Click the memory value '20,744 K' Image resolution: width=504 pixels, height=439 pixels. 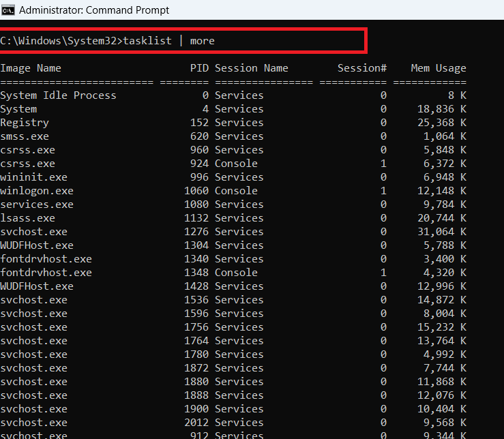442,218
